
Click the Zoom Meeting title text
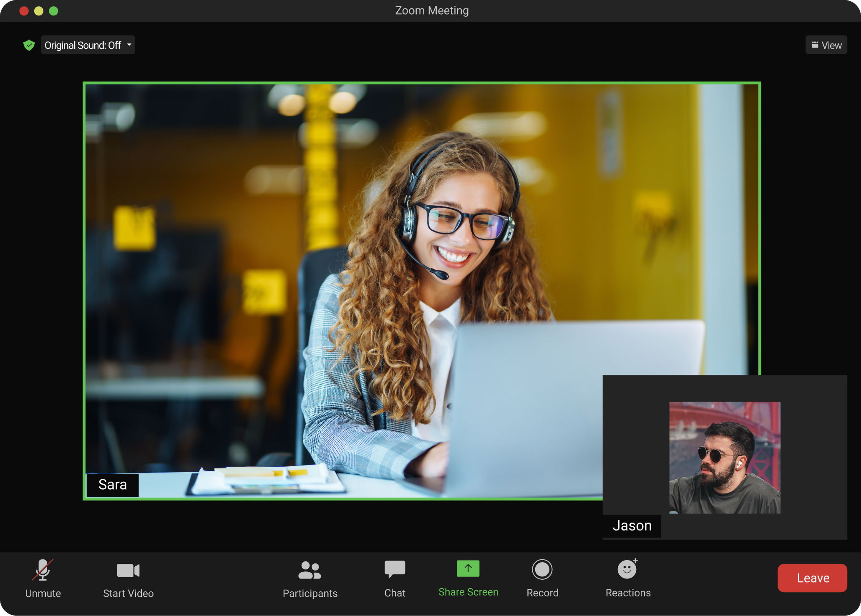coord(432,10)
